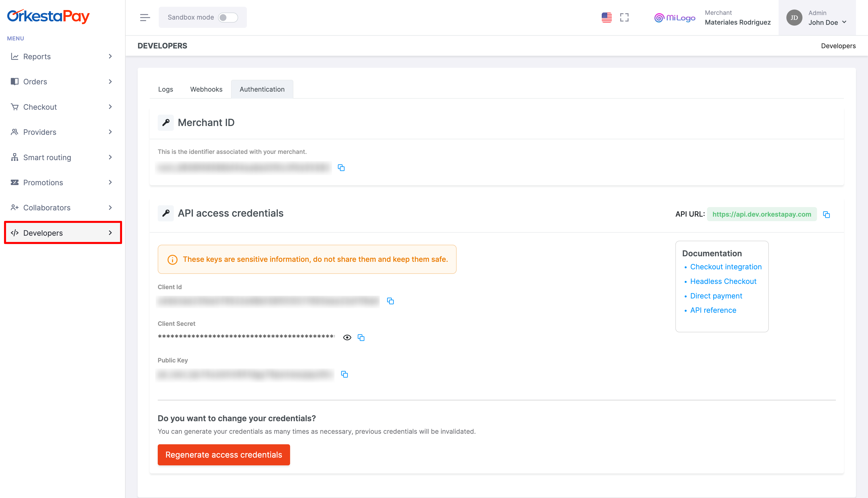
Task: Open the US flag language selector
Action: pos(607,17)
